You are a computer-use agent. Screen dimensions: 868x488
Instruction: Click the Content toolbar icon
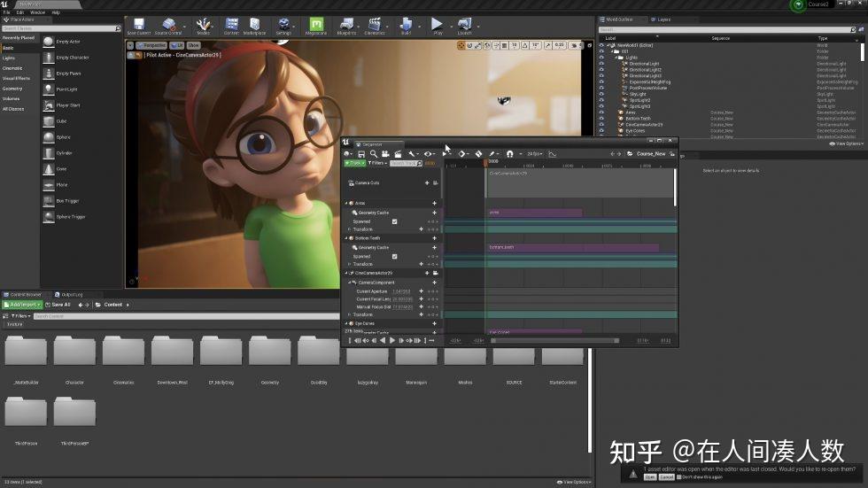[x=231, y=26]
